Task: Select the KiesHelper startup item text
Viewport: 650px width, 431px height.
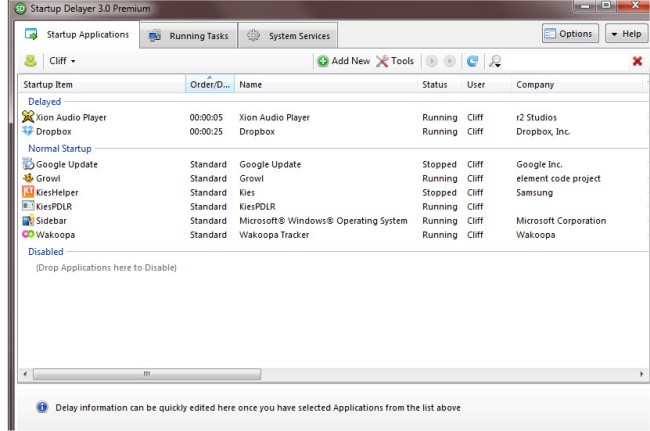Action: point(57,192)
